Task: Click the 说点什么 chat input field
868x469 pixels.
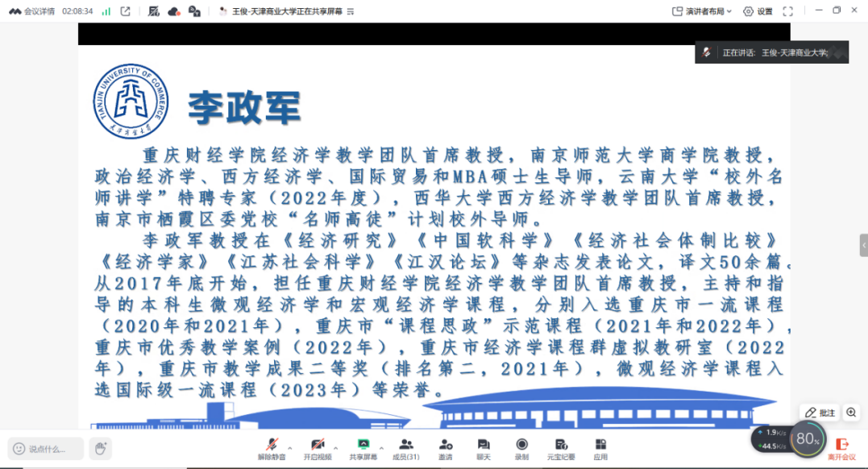Action: 47,449
